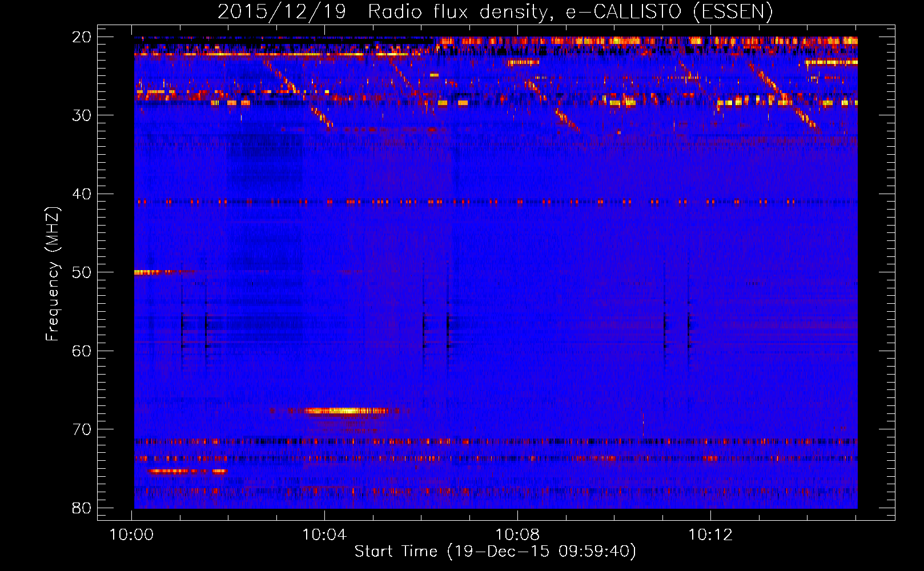924x571 pixels.
Task: Click the 10:08 time tick label
Action: click(x=518, y=534)
